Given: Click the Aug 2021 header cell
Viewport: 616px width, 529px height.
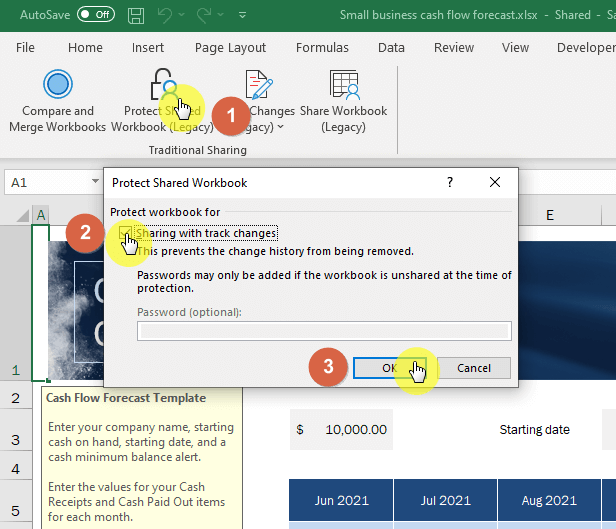Looking at the screenshot, I should click(549, 500).
